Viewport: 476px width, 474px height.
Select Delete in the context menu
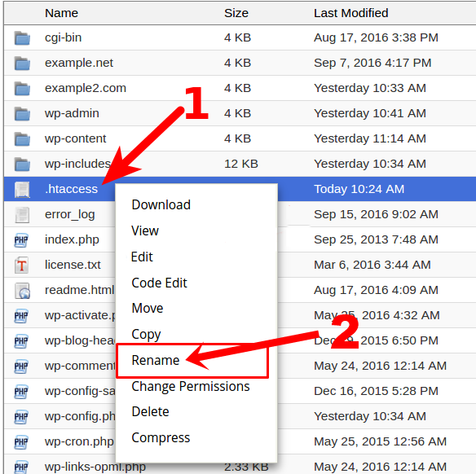coord(150,411)
